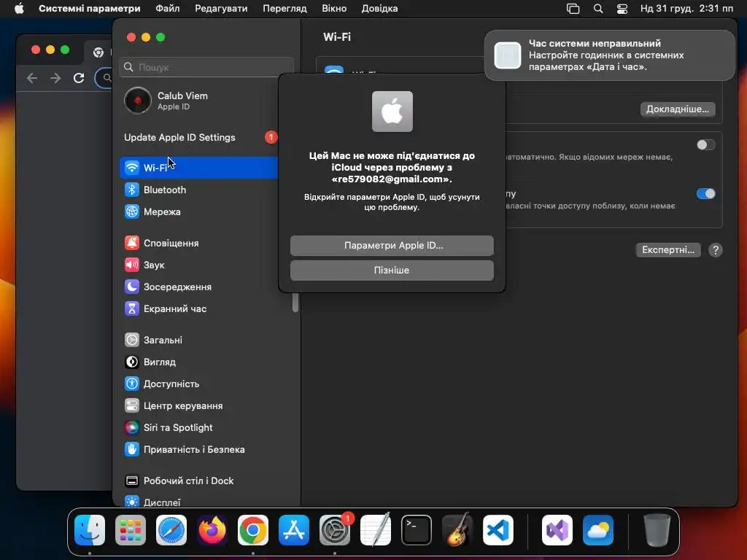Open the Вікно menu
Image resolution: width=747 pixels, height=560 pixels.
(334, 9)
